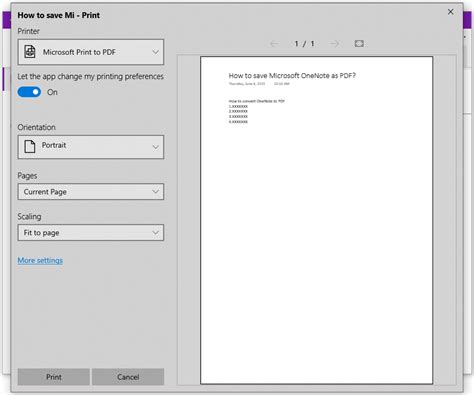The image size is (474, 395).
Task: Expand the Pages Current Page dropdown
Action: 91,192
